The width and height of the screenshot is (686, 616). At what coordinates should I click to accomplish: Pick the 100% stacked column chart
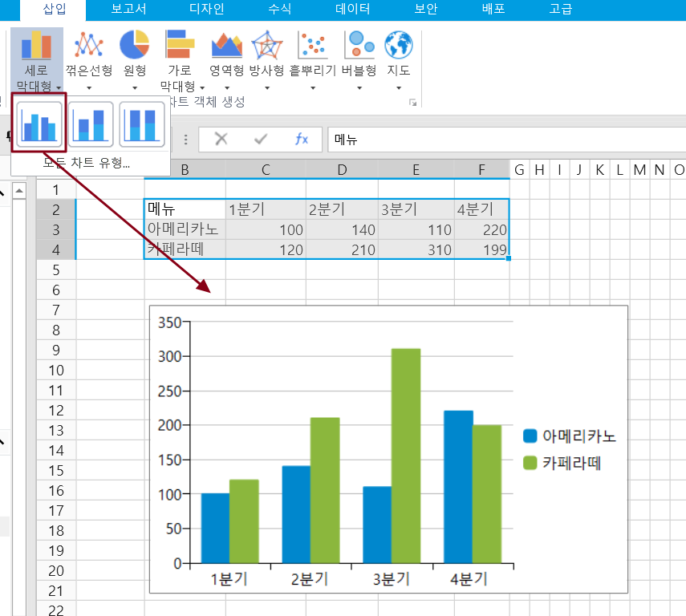coord(142,124)
